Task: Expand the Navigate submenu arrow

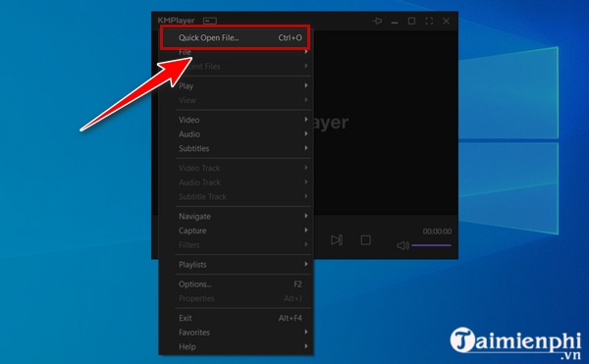Action: pyautogui.click(x=306, y=216)
